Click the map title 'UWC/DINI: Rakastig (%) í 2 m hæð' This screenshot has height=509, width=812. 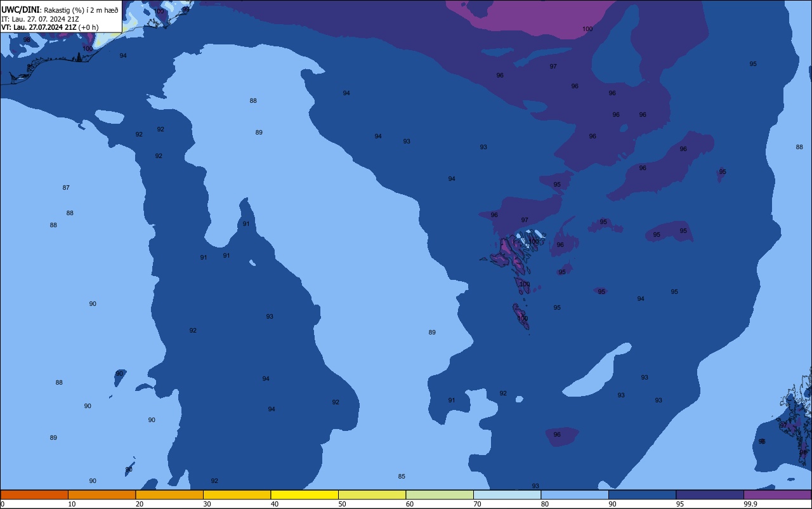(x=60, y=10)
